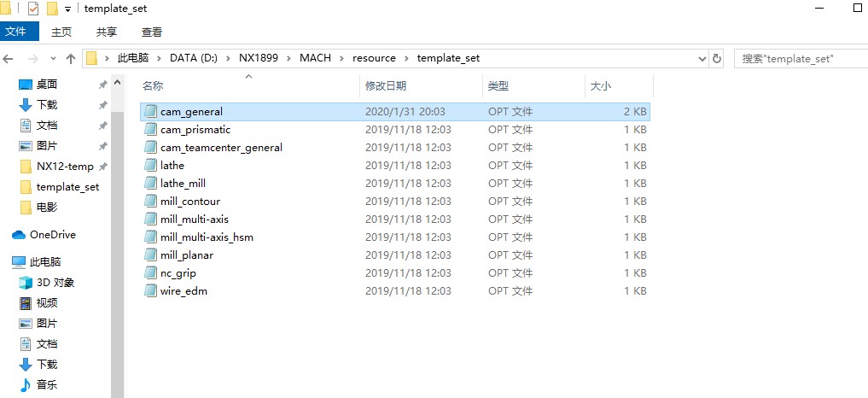Go back using the back arrow

[x=9, y=59]
